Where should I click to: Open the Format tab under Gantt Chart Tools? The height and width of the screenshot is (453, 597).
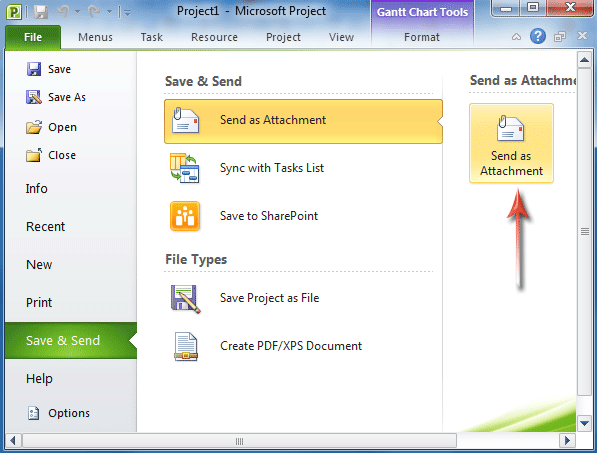coord(422,37)
